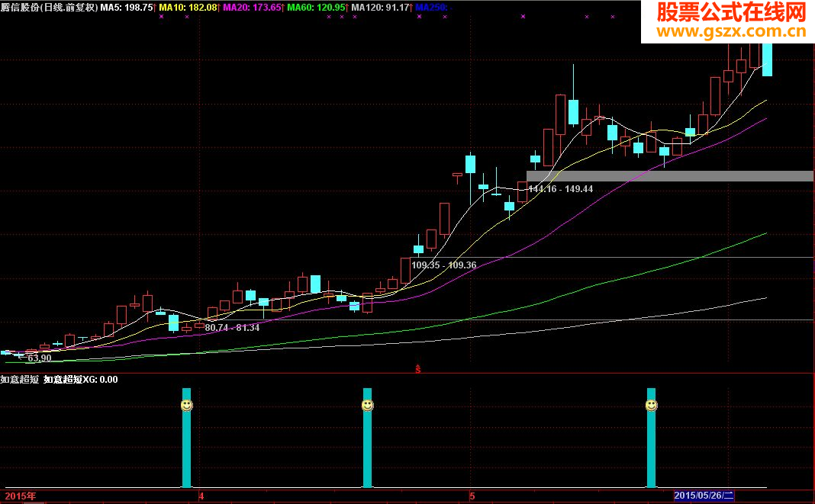Click the 109.35 - 109.36 gap price label
Viewport: 815px width, 504px height.
444,265
